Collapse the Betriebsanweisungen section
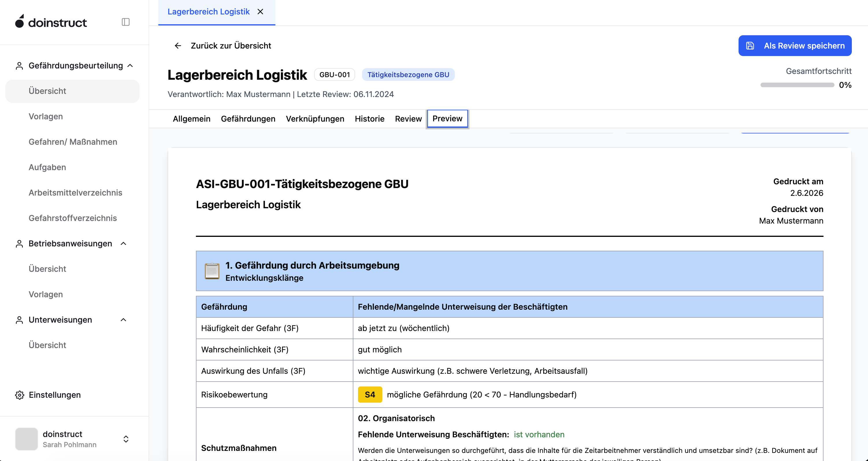 pos(123,243)
